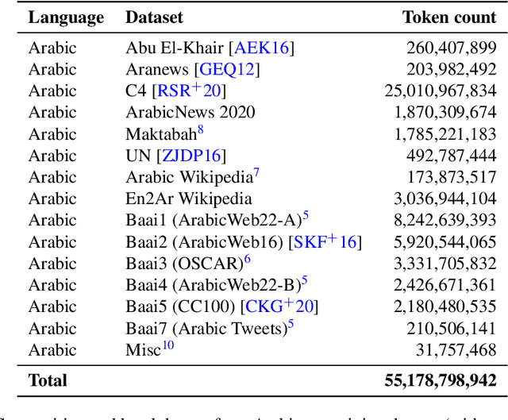Image resolution: width=508 pixels, height=420 pixels.
Task: Open footnote 6 next to Baai3 (OSCAR)
Action: [x=247, y=259]
